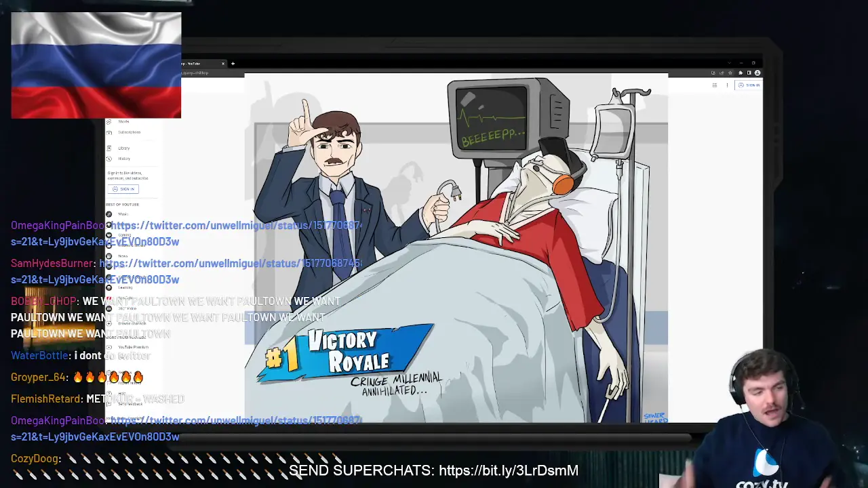868x488 pixels.
Task: Open the unwellmiguel Twitter status link in chat
Action: (x=234, y=225)
